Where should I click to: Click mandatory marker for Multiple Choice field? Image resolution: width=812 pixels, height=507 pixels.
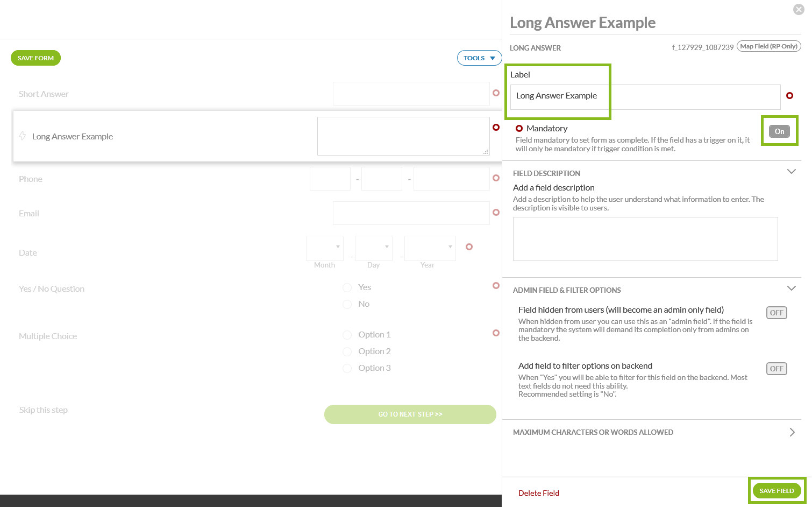496,333
